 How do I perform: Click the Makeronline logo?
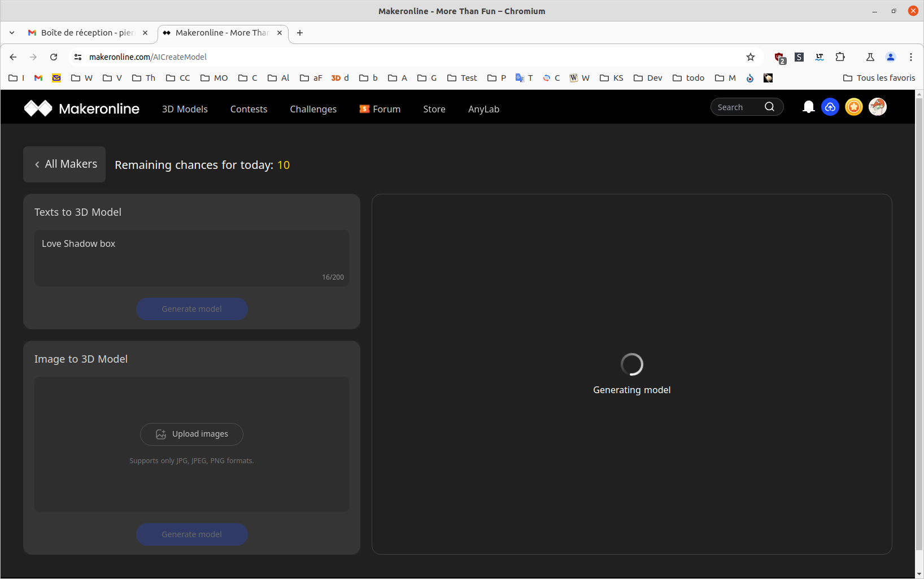[82, 108]
